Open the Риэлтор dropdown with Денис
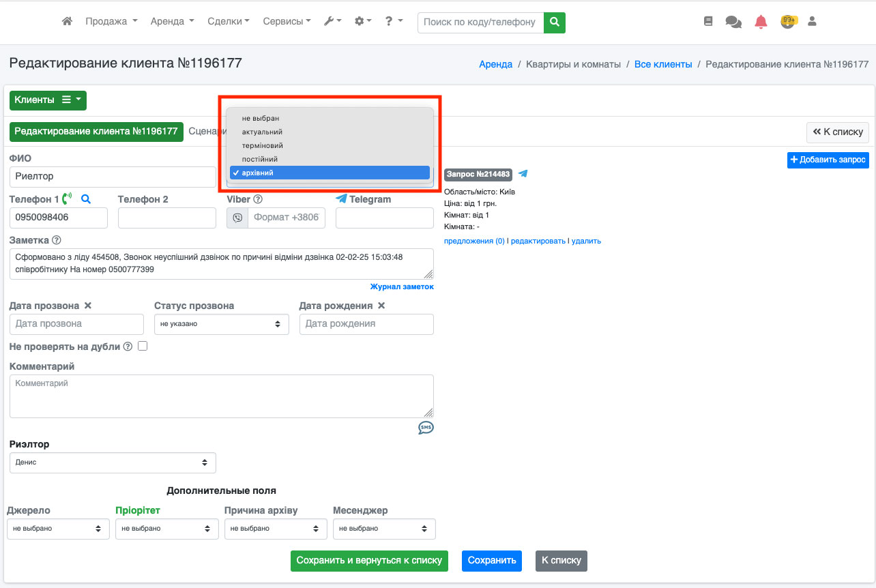This screenshot has height=588, width=876. [x=113, y=462]
